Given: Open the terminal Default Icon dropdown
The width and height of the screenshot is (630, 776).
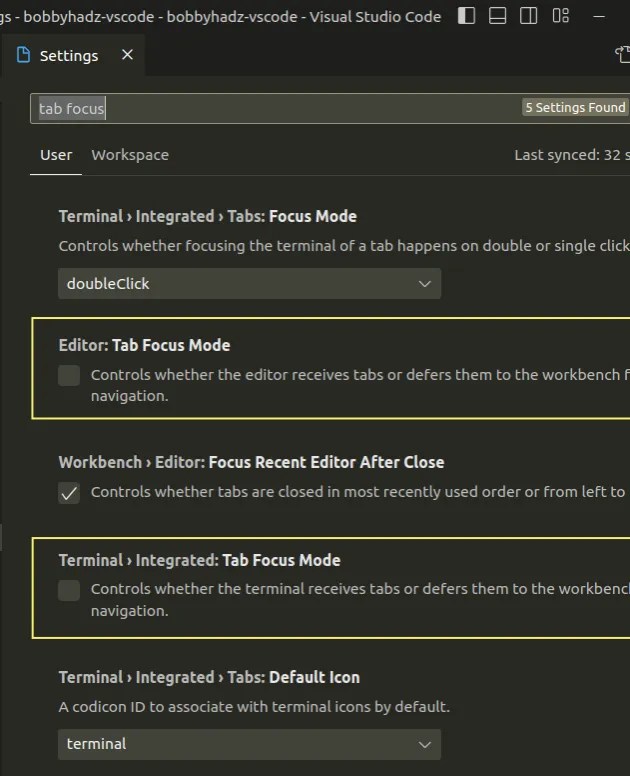Looking at the screenshot, I should [x=249, y=744].
